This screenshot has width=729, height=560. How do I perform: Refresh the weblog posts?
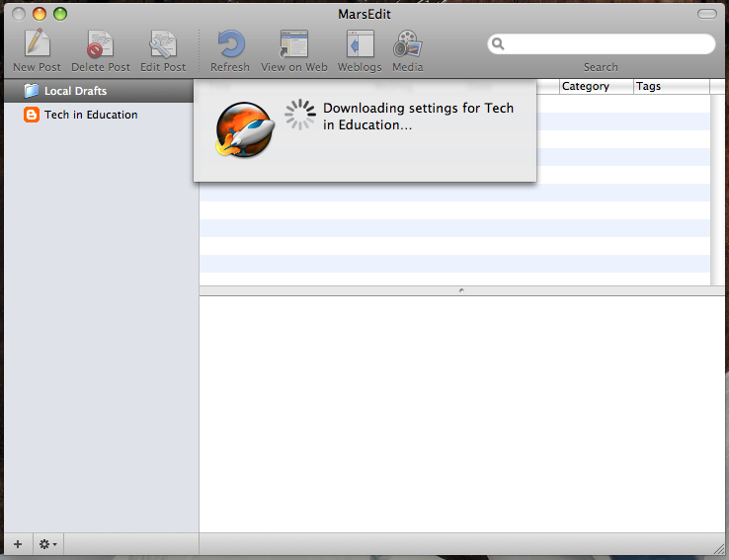[230, 43]
